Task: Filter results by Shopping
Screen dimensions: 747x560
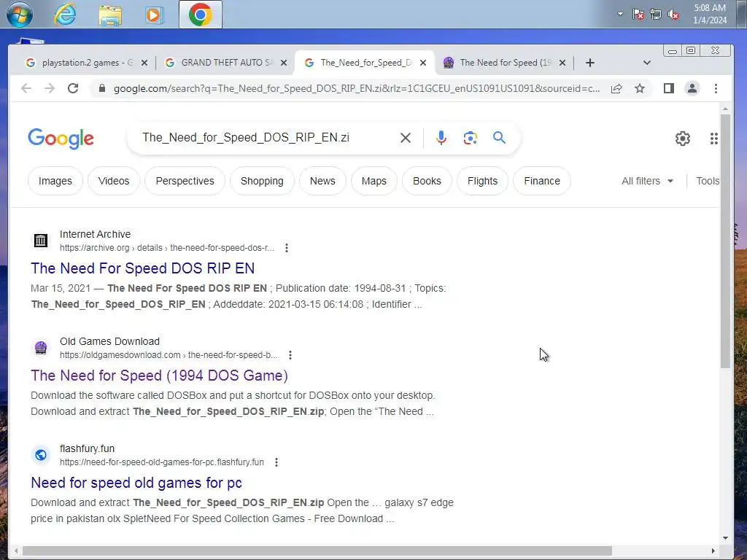Action: click(262, 181)
